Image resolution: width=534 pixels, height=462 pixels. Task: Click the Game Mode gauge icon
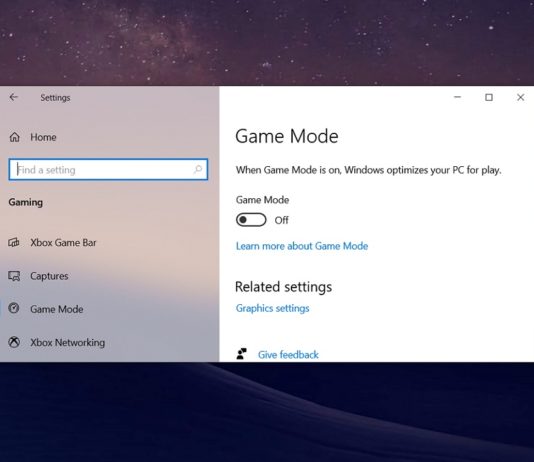pyautogui.click(x=14, y=308)
